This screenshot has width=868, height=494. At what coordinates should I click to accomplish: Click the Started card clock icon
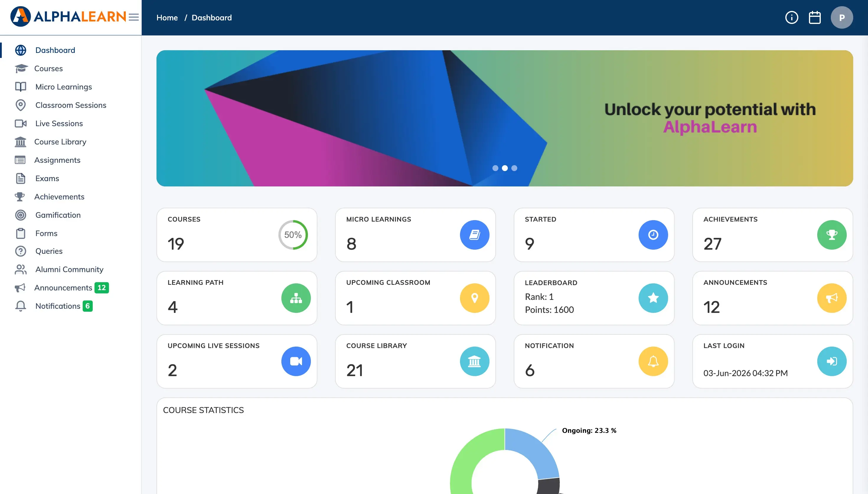(653, 235)
